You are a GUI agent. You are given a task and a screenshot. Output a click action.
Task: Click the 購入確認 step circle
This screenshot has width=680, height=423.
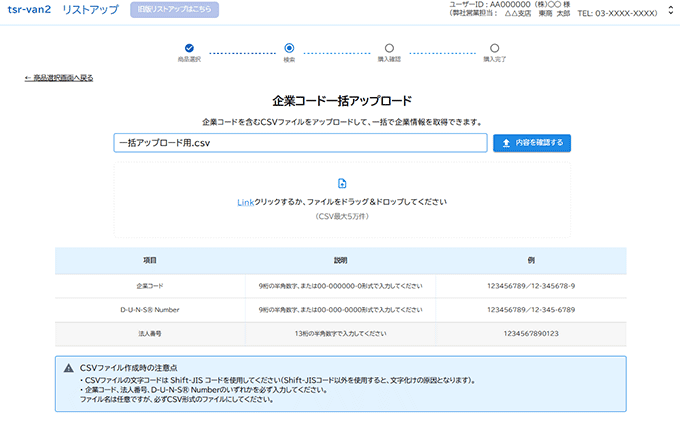389,48
